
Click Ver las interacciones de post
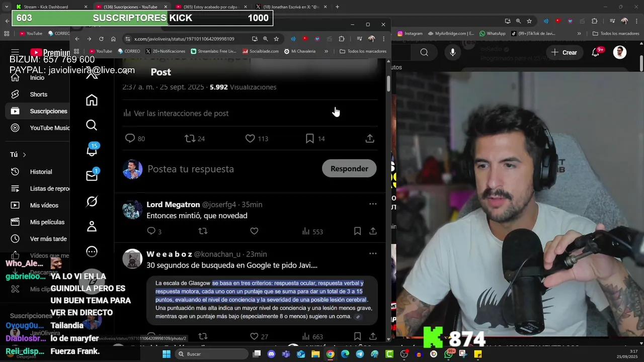(176, 113)
